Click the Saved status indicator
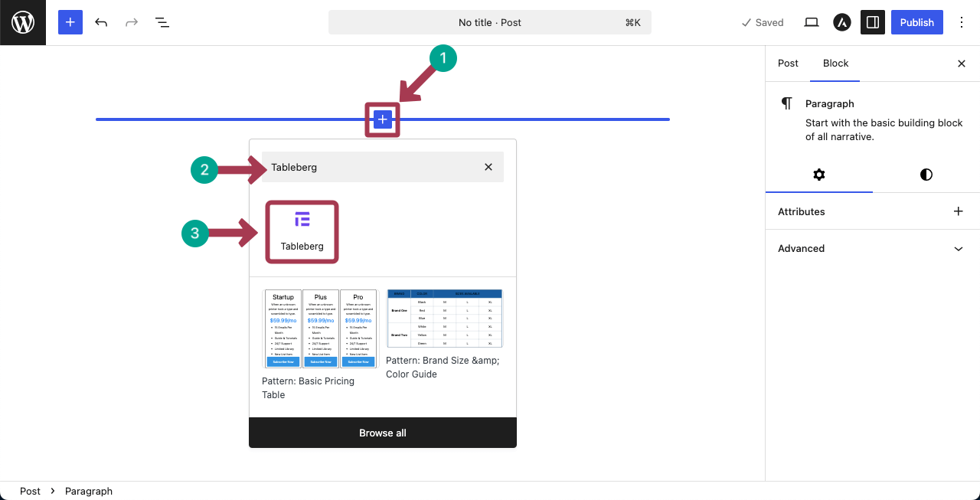 763,22
